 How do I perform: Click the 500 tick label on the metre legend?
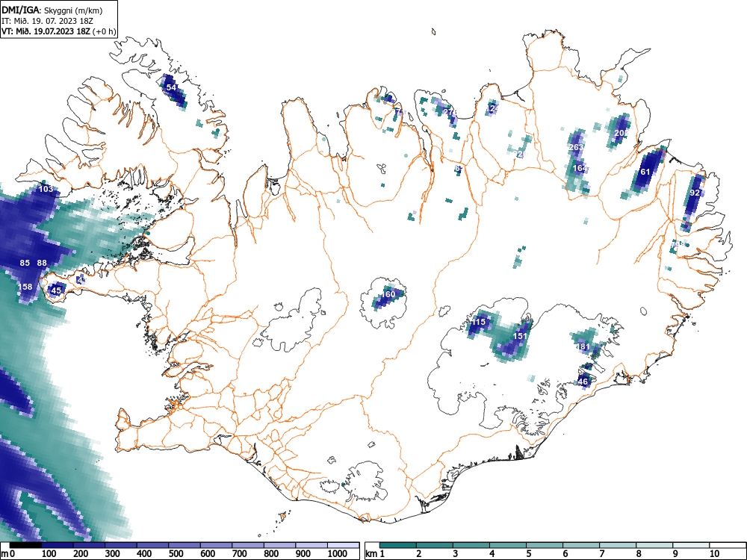pyautogui.click(x=176, y=553)
